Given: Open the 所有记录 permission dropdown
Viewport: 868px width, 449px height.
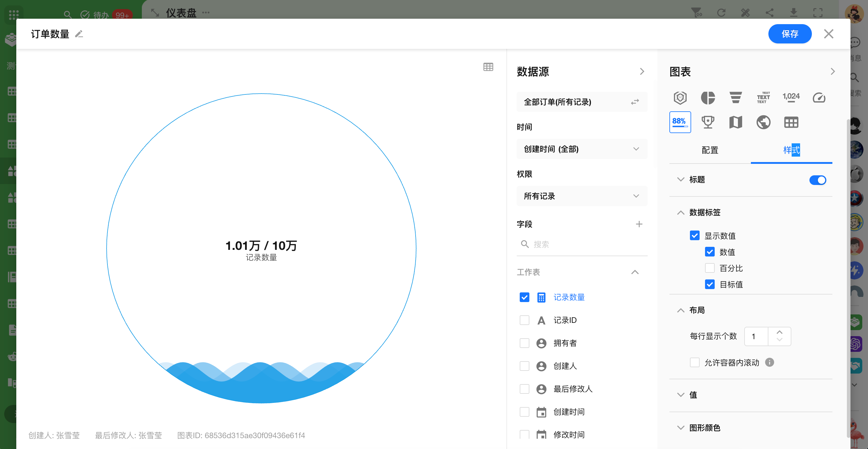Looking at the screenshot, I should click(582, 196).
